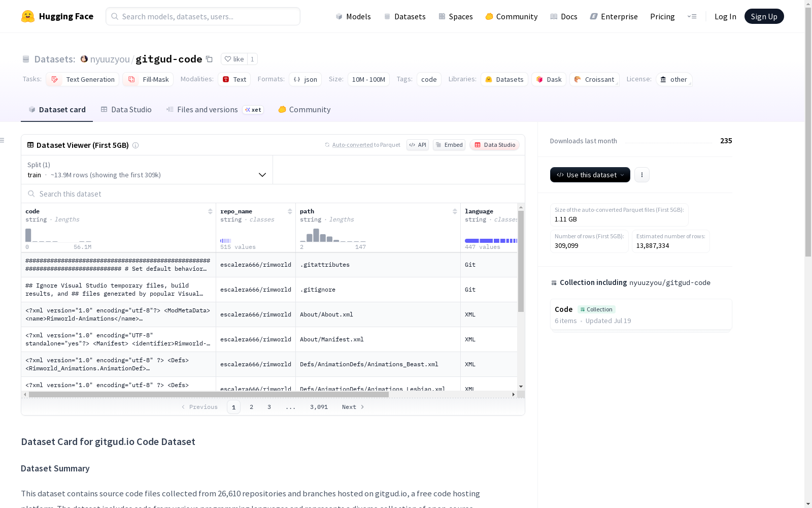Copy dataset name with the copy icon

pyautogui.click(x=209, y=59)
